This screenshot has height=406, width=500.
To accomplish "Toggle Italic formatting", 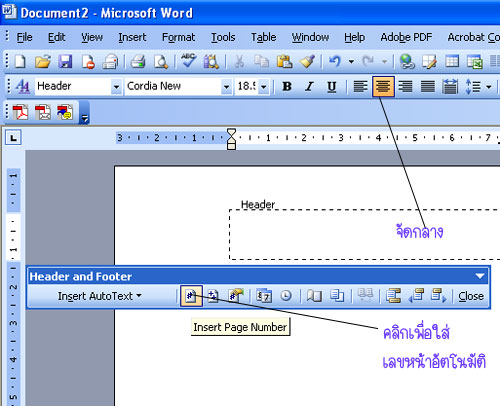I will [309, 87].
